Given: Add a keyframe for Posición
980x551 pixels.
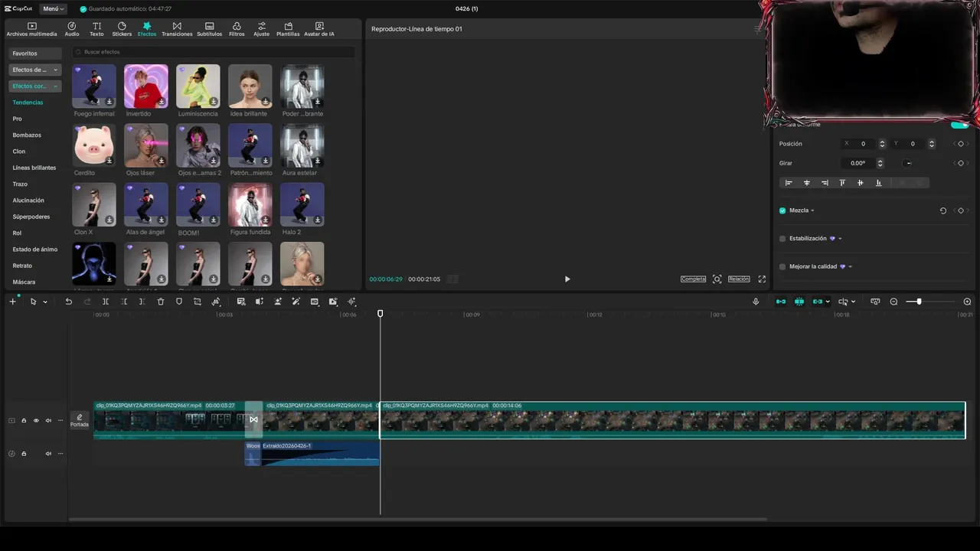Looking at the screenshot, I should pyautogui.click(x=961, y=144).
